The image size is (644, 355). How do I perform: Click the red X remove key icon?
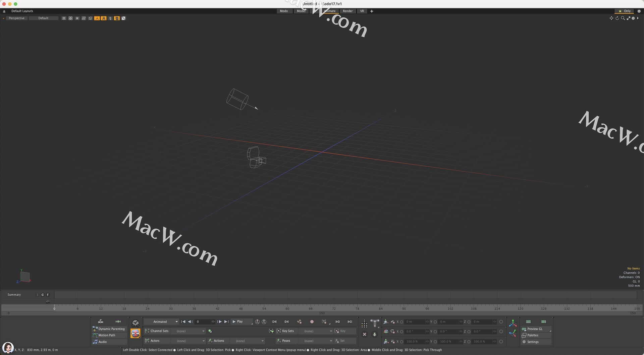365,335
